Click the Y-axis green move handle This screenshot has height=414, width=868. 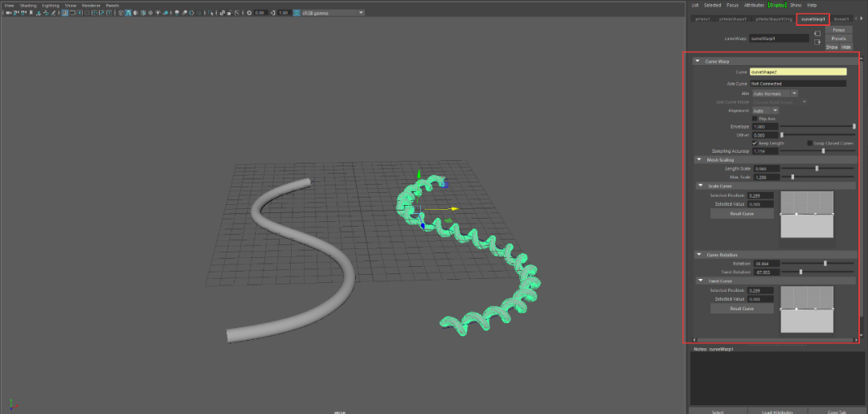click(419, 174)
